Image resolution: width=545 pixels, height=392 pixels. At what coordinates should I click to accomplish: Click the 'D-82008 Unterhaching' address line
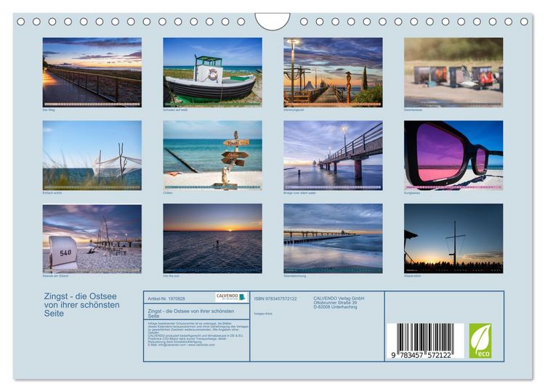335,306
